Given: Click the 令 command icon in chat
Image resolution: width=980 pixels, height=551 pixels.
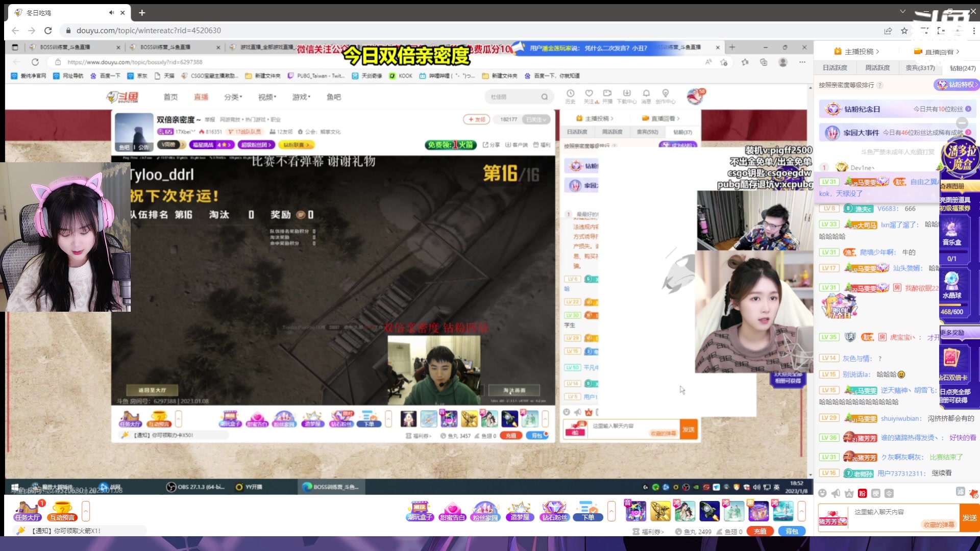Looking at the screenshot, I should [x=889, y=493].
